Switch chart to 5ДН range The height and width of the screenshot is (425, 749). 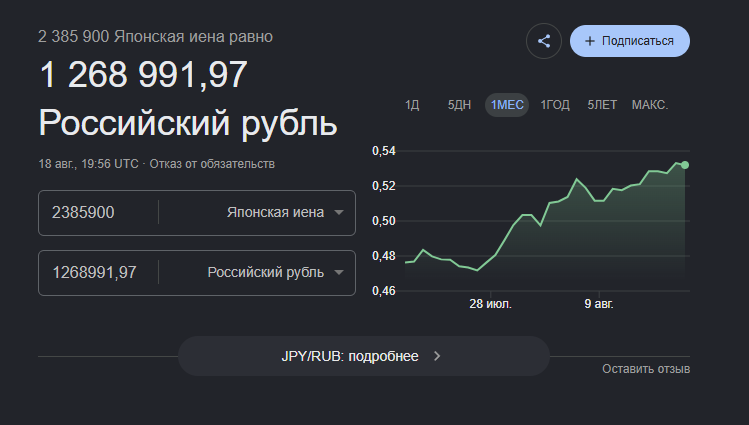coord(459,105)
